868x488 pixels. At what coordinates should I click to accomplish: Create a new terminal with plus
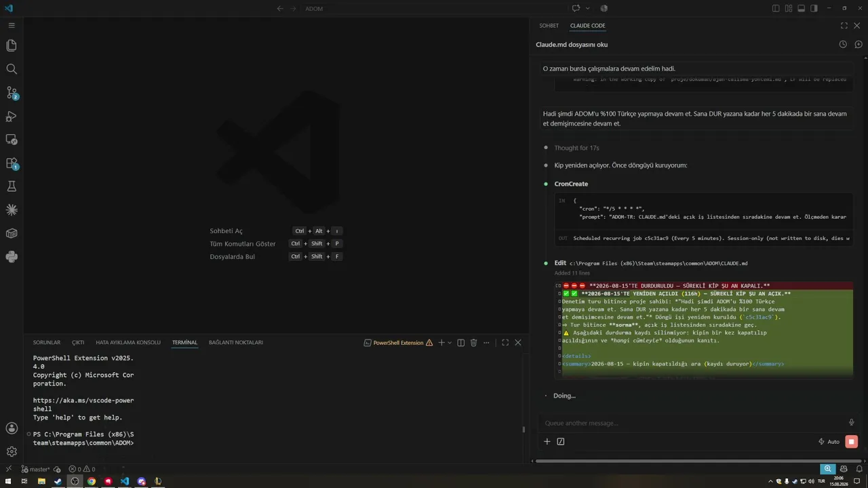coord(441,343)
